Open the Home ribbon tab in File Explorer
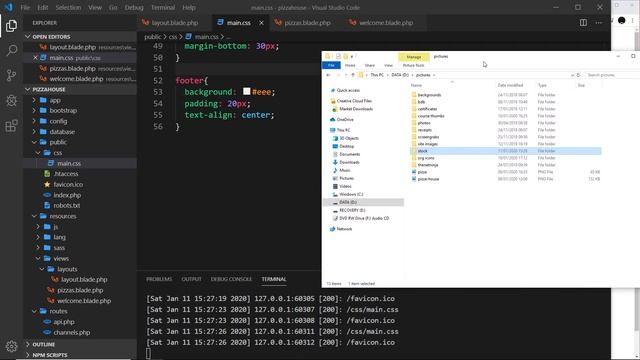640x360 pixels. tap(350, 65)
